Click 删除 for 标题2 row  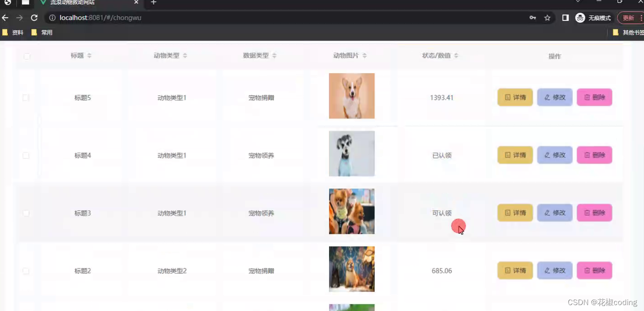coord(594,270)
